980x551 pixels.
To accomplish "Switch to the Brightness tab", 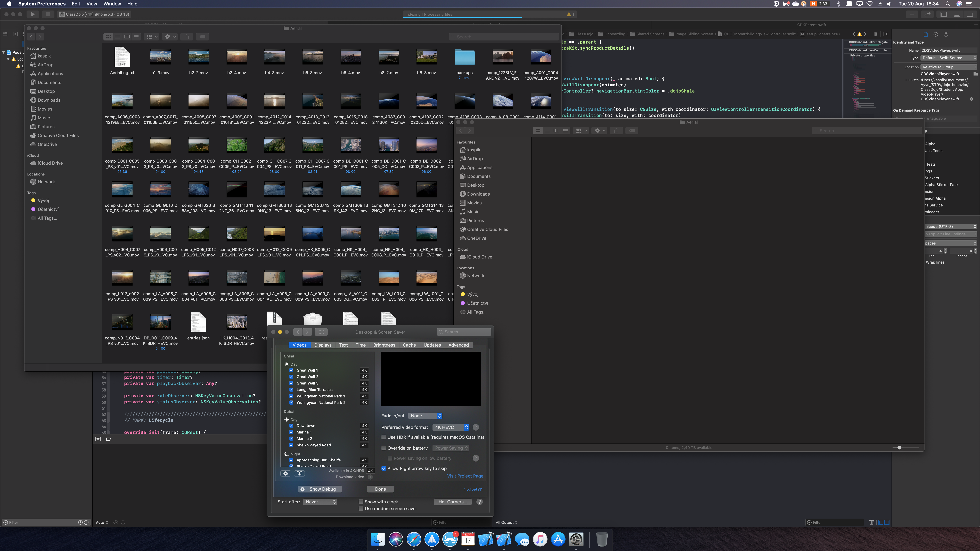I will click(x=384, y=345).
